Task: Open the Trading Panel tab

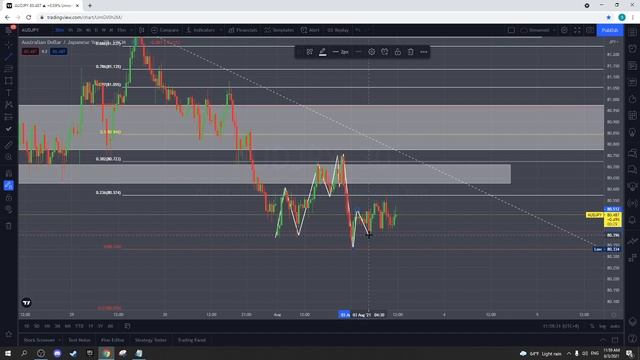Action: [x=191, y=340]
